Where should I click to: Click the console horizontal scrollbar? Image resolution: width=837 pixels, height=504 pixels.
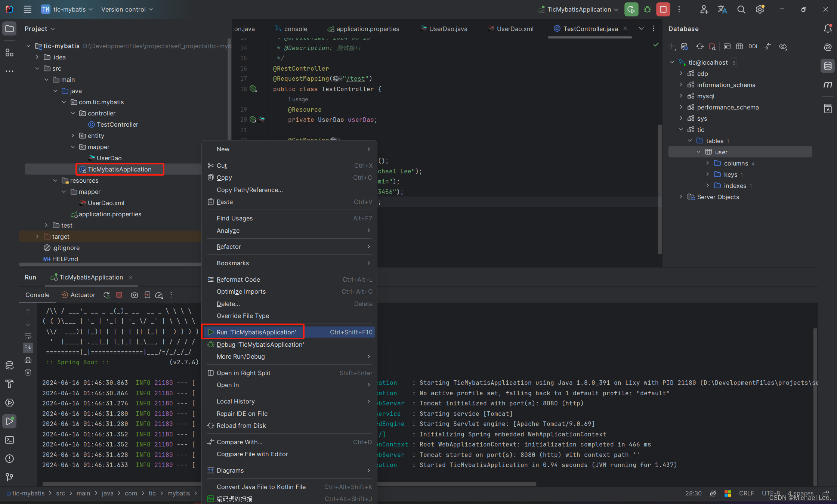pyautogui.click(x=289, y=484)
